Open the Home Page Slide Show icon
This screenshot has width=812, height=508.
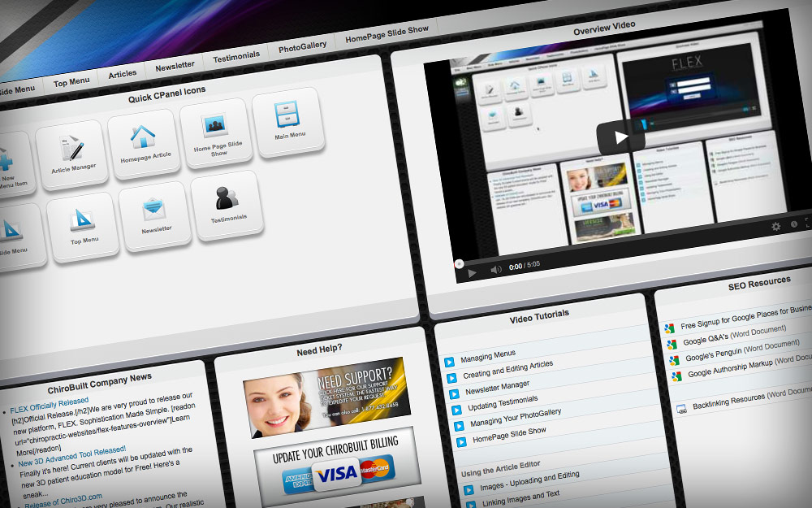point(217,132)
